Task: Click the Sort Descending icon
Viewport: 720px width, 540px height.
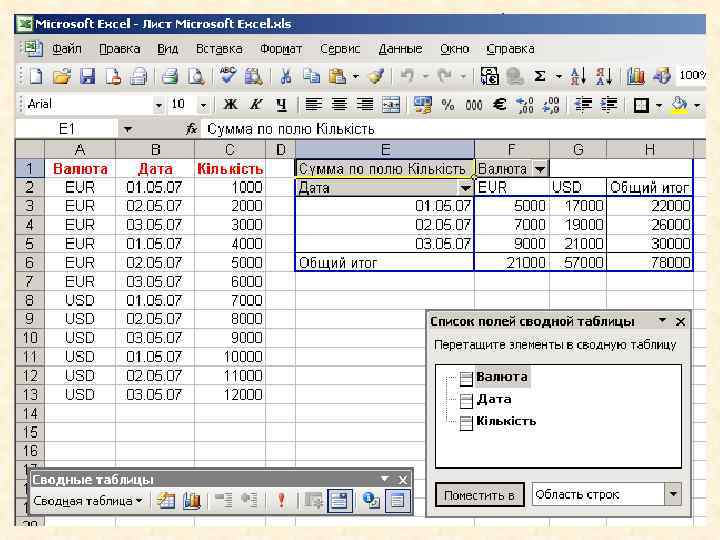Action: tap(604, 76)
